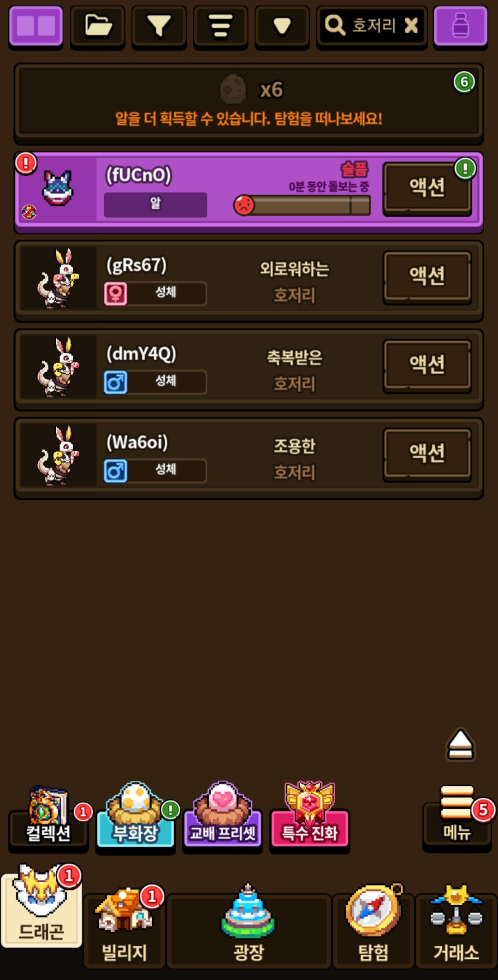Toggle the purple potion bottle button
Image resolution: width=498 pixels, height=980 pixels.
(461, 26)
